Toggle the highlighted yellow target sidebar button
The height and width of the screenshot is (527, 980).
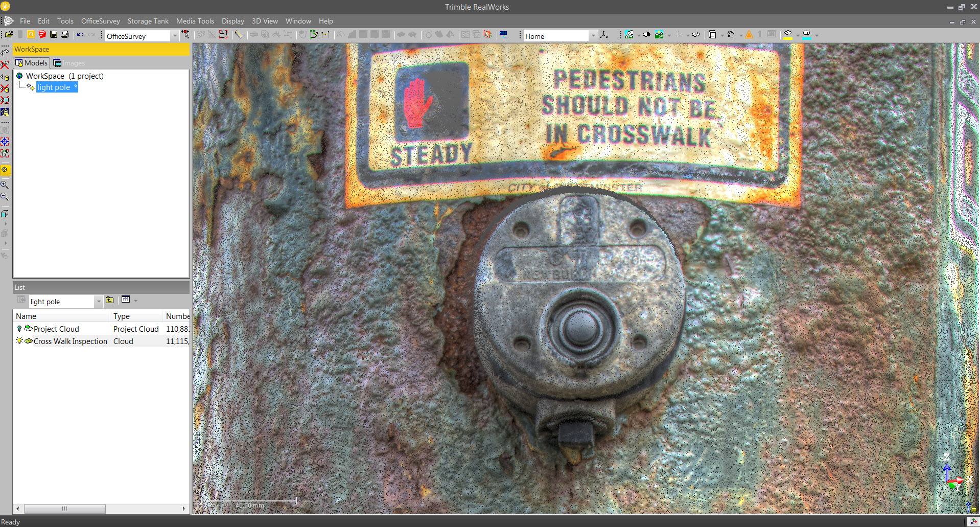[x=5, y=170]
